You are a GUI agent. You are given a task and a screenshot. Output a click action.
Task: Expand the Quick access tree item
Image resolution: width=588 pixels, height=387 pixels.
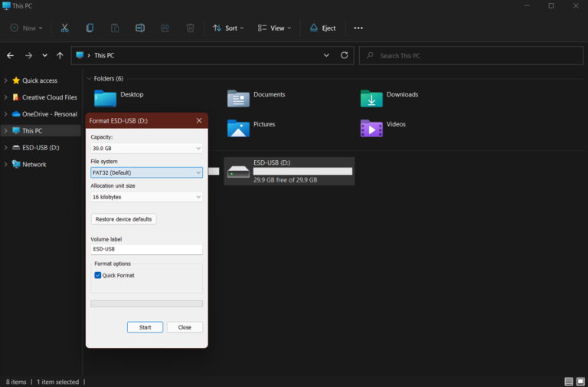(6, 80)
